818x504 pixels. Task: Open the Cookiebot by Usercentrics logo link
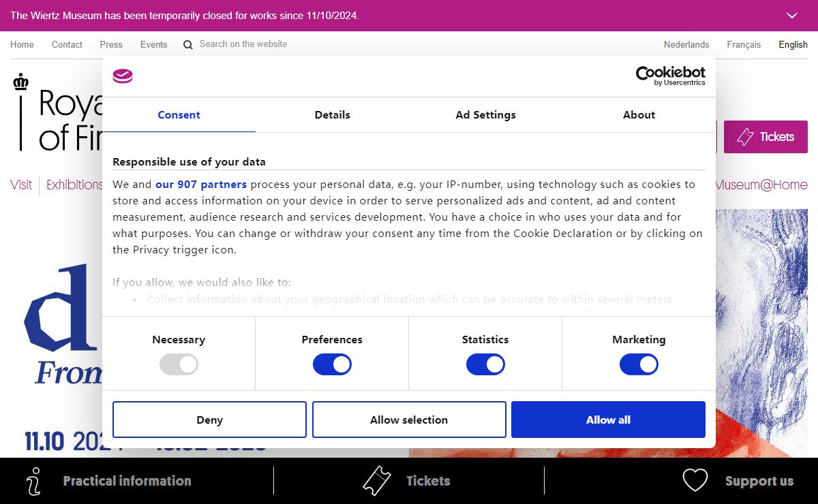click(671, 76)
